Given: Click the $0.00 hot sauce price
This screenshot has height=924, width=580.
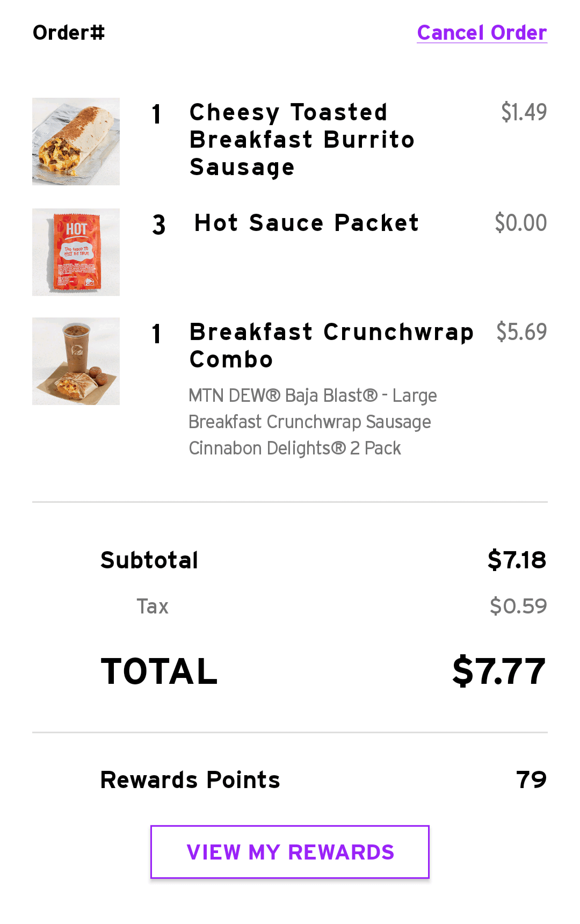Looking at the screenshot, I should point(520,223).
